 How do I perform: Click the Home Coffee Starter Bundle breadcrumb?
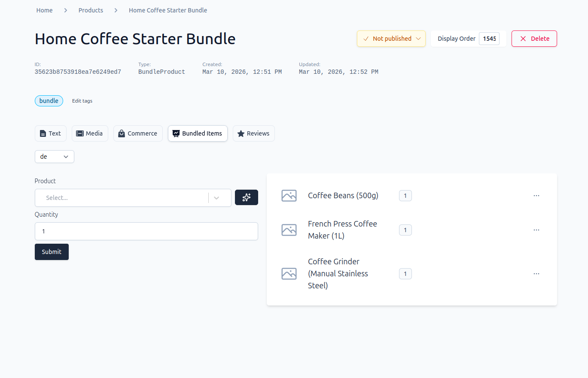pyautogui.click(x=168, y=10)
